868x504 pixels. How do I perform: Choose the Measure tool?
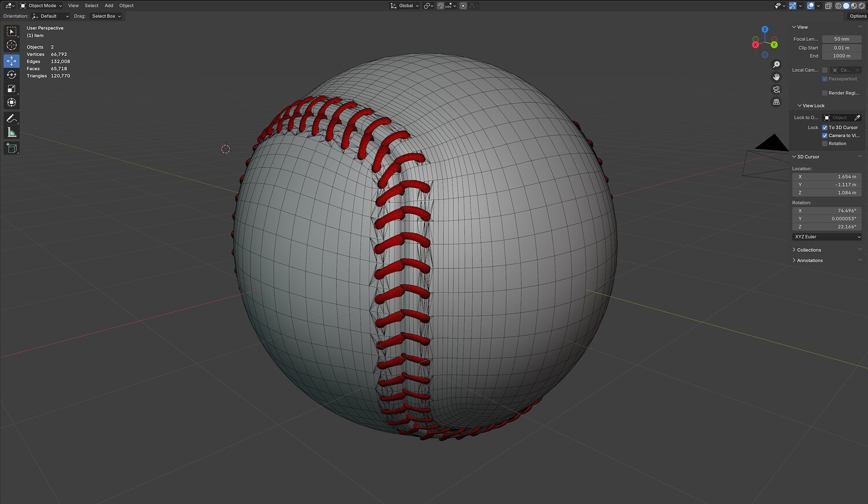click(x=12, y=133)
